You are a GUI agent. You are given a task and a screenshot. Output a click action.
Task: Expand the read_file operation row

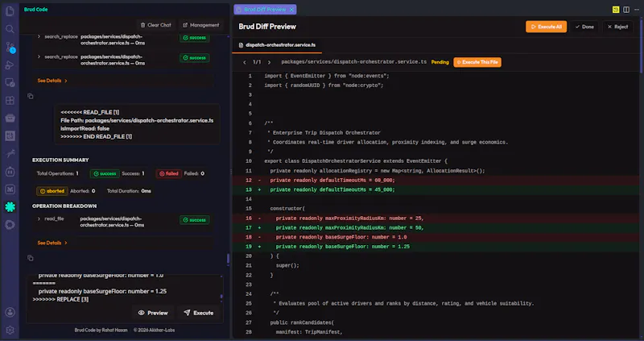(39, 218)
